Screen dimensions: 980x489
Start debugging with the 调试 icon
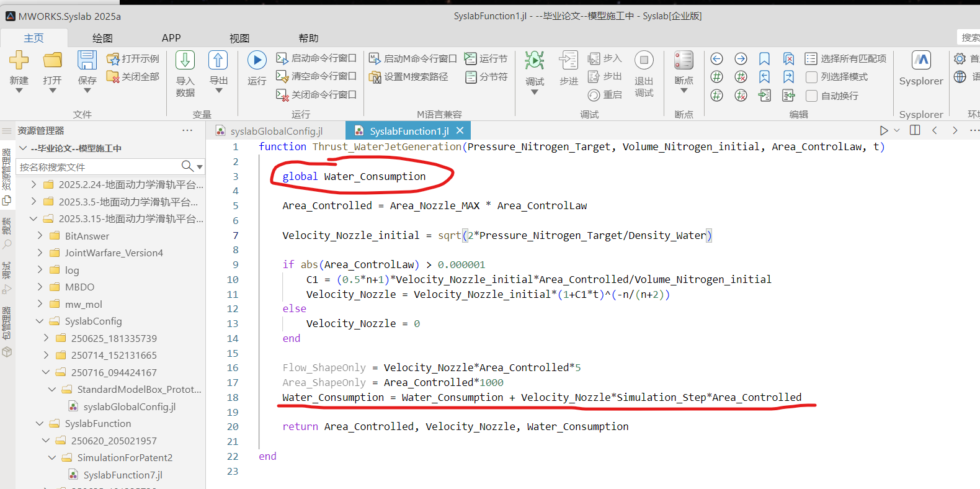click(x=534, y=60)
